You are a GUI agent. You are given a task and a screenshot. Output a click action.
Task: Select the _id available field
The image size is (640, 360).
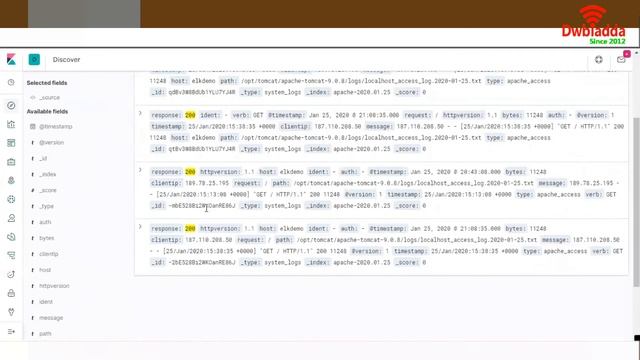43,158
